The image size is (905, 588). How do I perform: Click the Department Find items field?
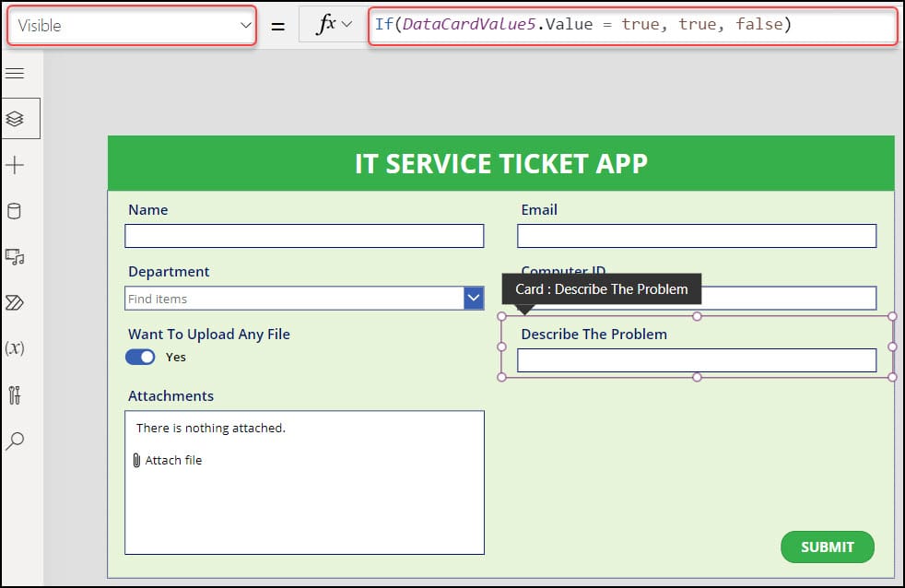pos(294,299)
